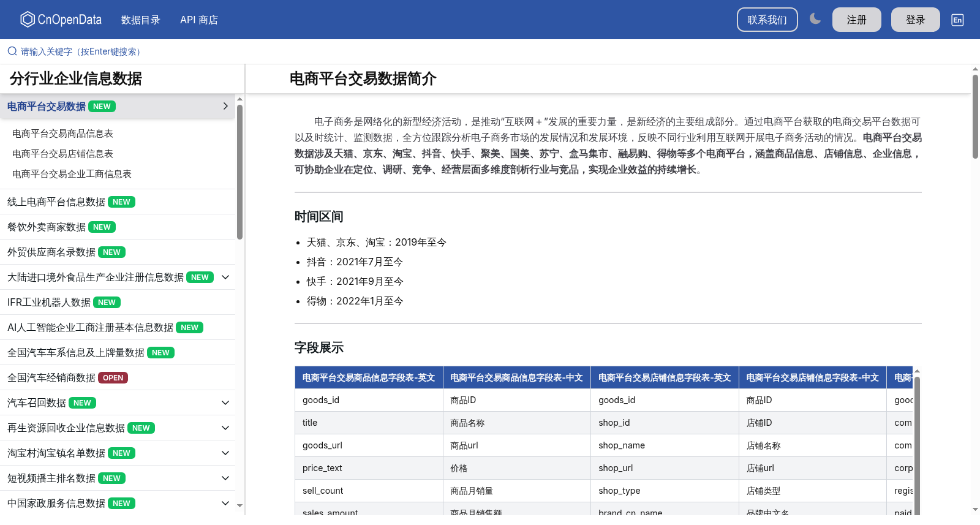The width and height of the screenshot is (980, 525).
Task: Expand 汽车召回数据 chevron
Action: tap(225, 402)
